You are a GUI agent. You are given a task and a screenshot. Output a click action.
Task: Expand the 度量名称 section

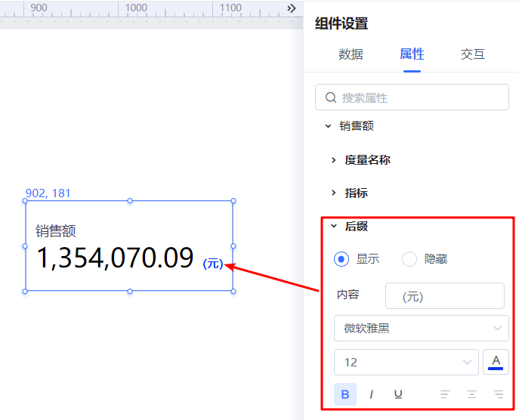coord(333,160)
